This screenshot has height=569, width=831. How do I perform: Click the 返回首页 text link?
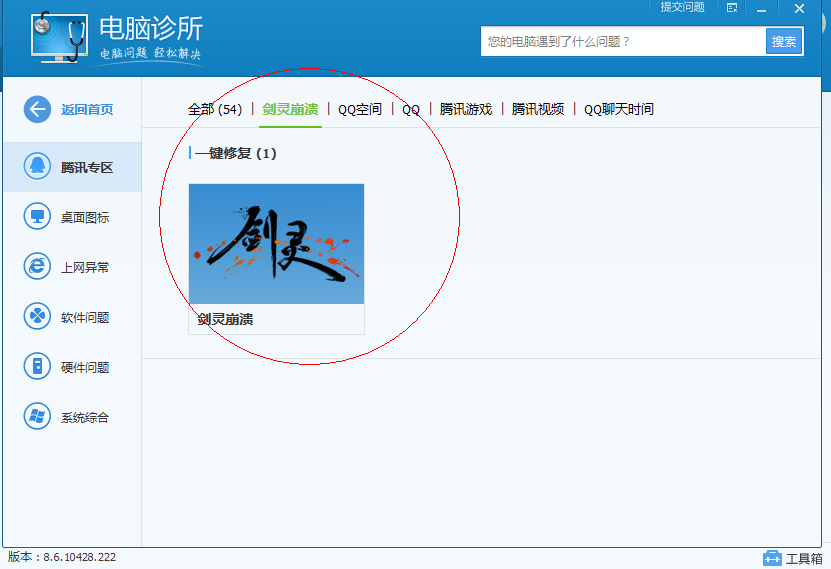[87, 109]
